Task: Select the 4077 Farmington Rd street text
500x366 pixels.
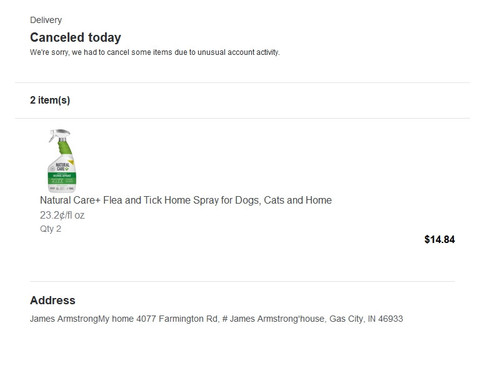Action: 178,319
